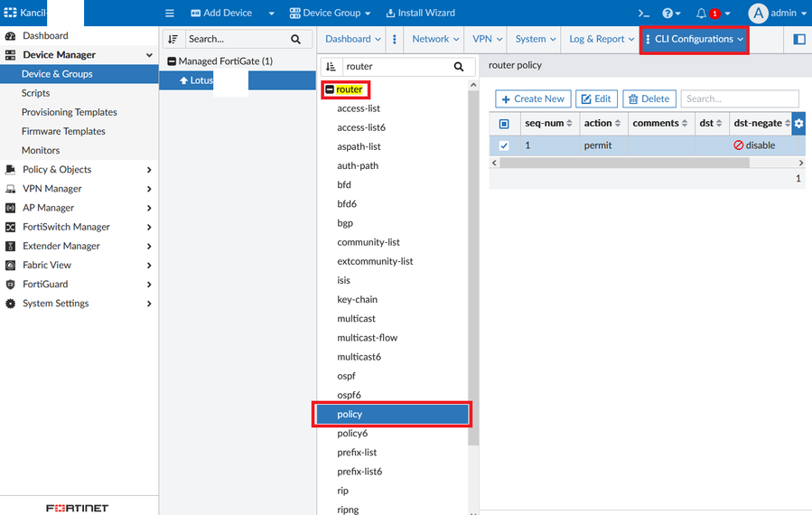812x515 pixels.
Task: Click the right arrow of horizontal scrollbar
Action: [801, 163]
